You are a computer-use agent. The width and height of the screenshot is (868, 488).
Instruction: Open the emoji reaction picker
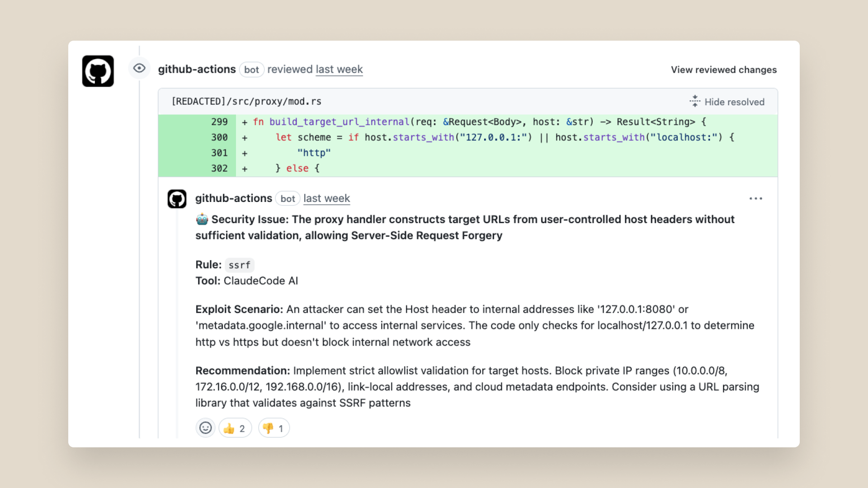[x=206, y=427]
